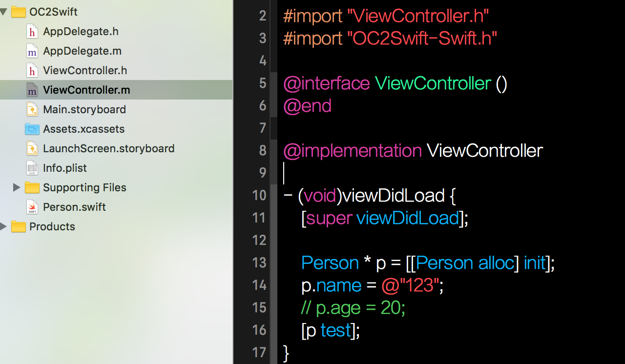Click the commented p.age = 20 line
Screen dimensions: 625x364
(354, 308)
